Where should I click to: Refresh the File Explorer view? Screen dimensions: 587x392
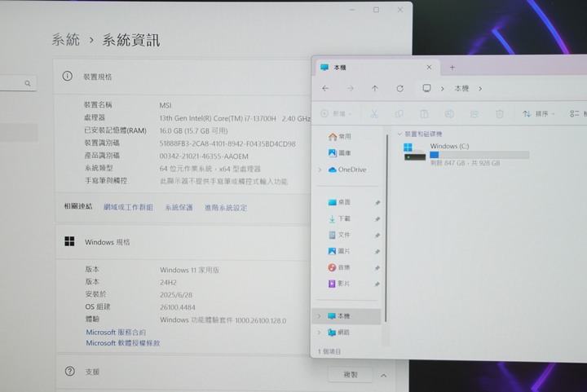coord(399,88)
